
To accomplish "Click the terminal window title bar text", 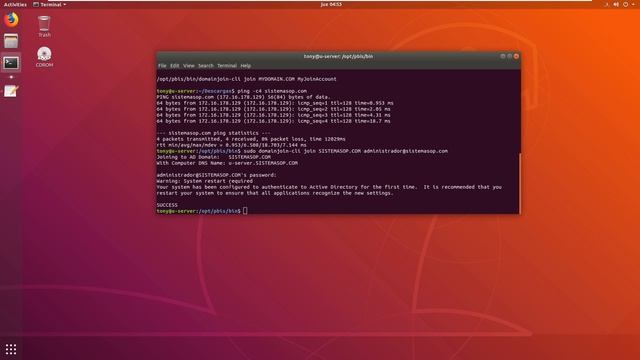I will [x=338, y=56].
